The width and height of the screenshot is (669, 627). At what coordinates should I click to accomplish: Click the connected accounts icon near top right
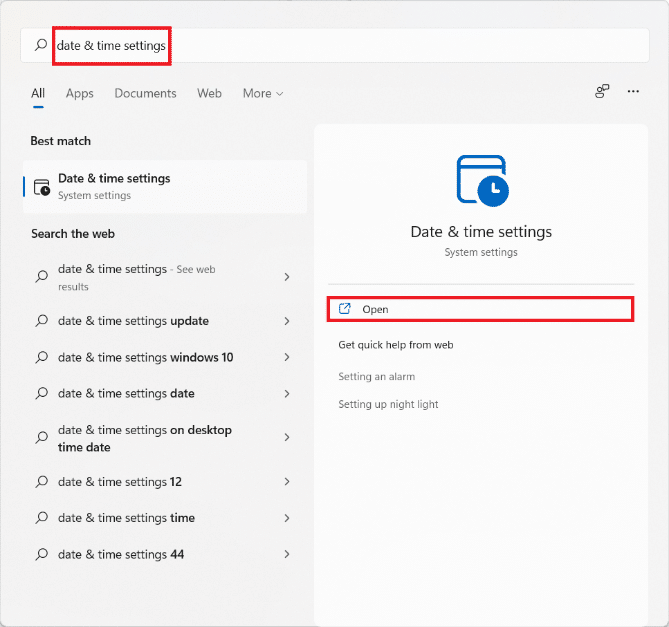[x=602, y=91]
